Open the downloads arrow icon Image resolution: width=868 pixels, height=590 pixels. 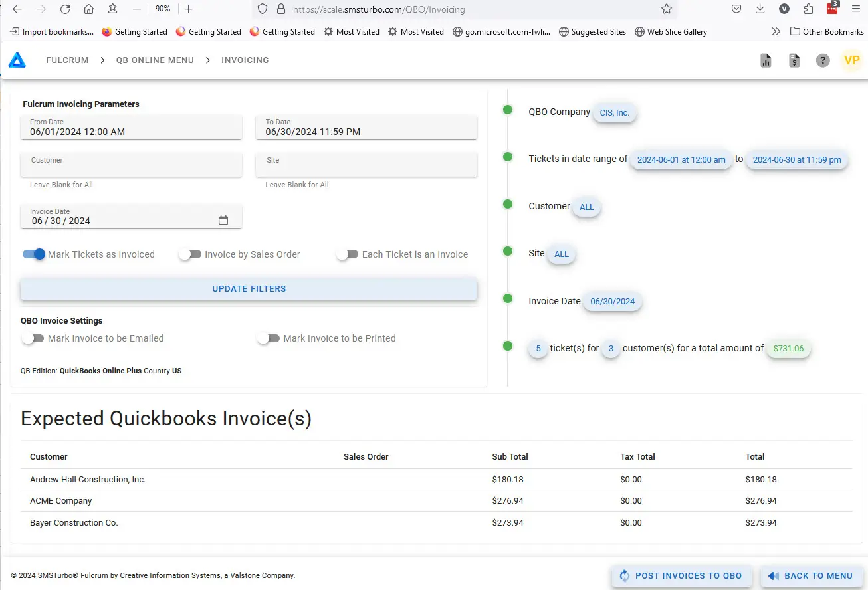(760, 9)
